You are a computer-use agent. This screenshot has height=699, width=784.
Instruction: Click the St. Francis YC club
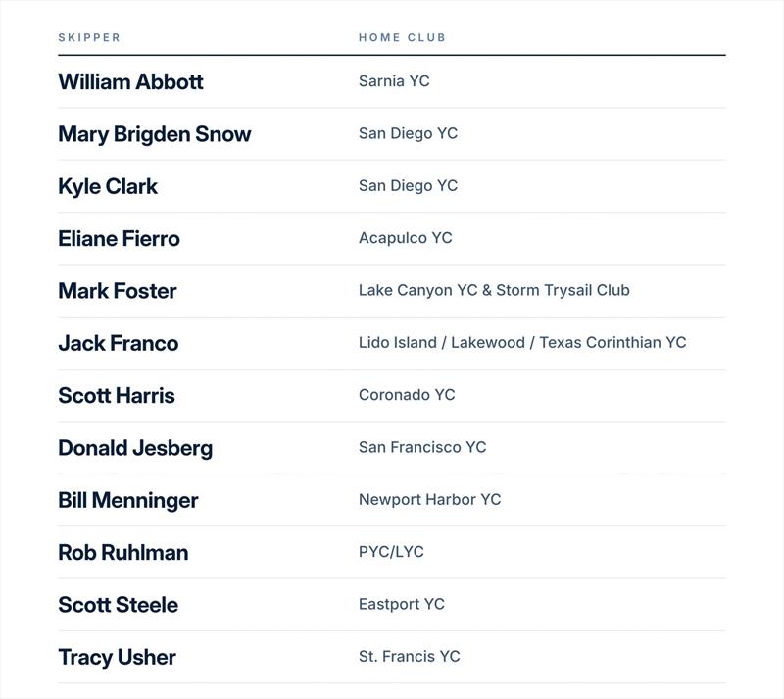410,657
